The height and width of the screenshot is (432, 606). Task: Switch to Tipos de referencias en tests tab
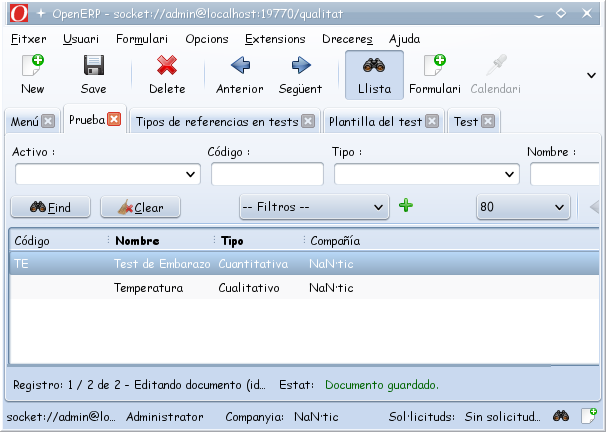tap(217, 122)
